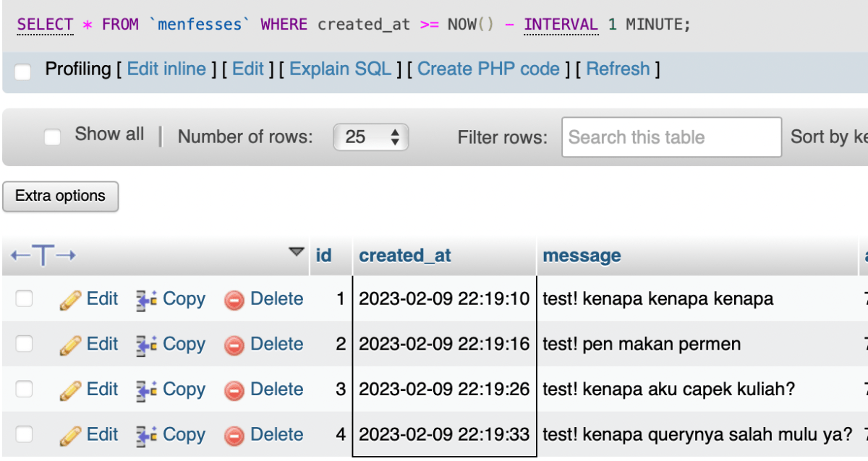
Task: Click the sort direction triangle in the header
Action: [x=297, y=254]
